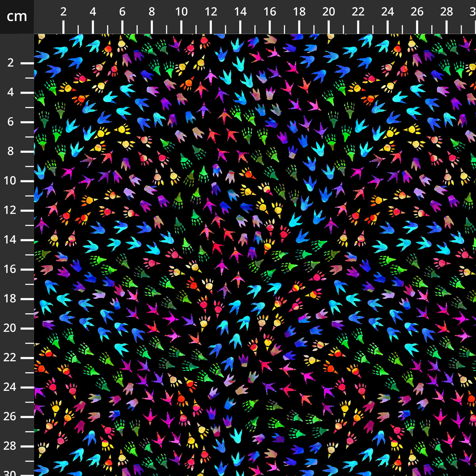Click 10 on the vertical ruler
476x476 pixels.
pos(10,181)
